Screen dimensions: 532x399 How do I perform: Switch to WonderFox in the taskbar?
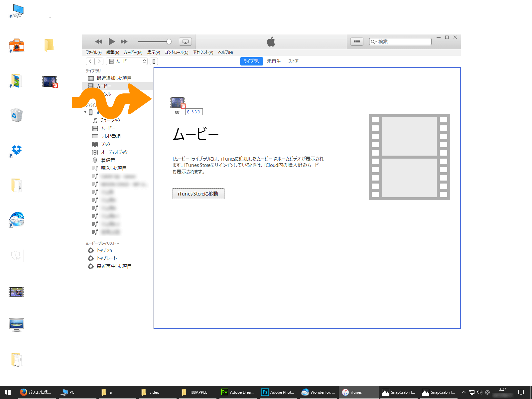tap(318, 392)
